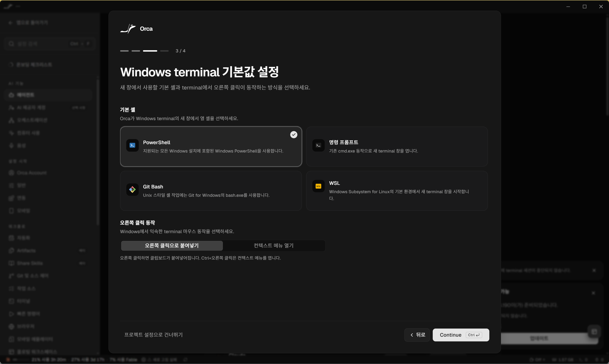The width and height of the screenshot is (609, 364).
Task: Pick the 'Git Bash' shell title
Action: [153, 187]
